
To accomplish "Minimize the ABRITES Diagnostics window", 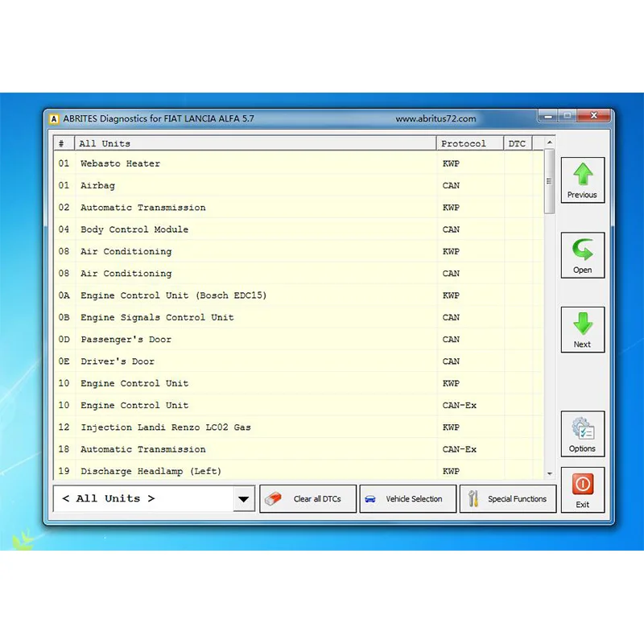I will (548, 116).
